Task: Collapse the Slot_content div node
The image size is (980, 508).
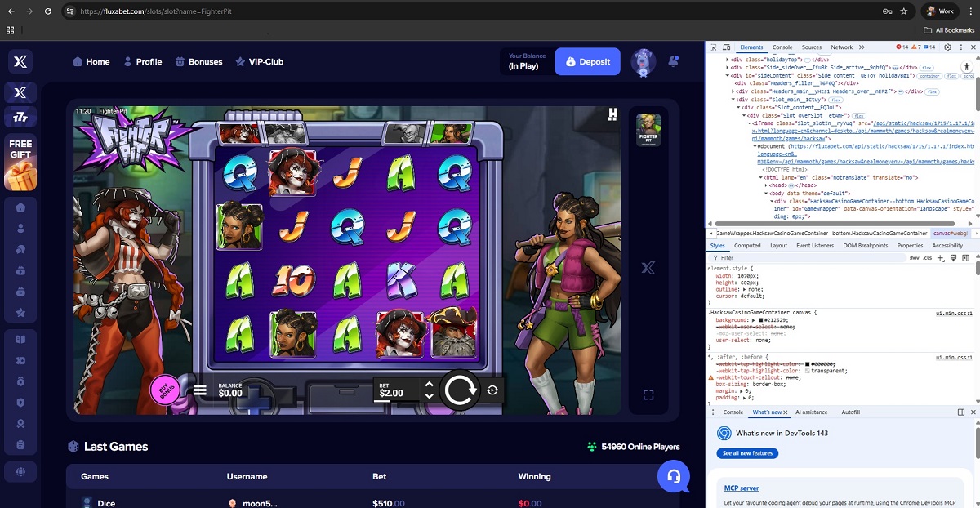Action: [x=739, y=107]
